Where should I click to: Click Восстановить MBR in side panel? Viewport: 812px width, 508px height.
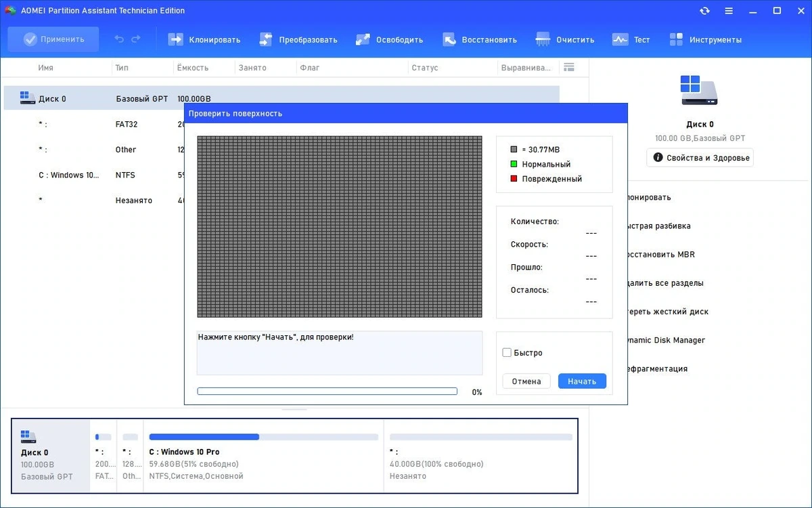pyautogui.click(x=660, y=255)
